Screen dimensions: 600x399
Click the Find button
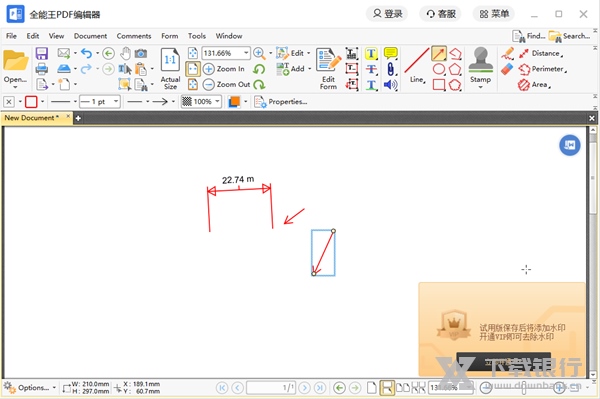[x=529, y=36]
